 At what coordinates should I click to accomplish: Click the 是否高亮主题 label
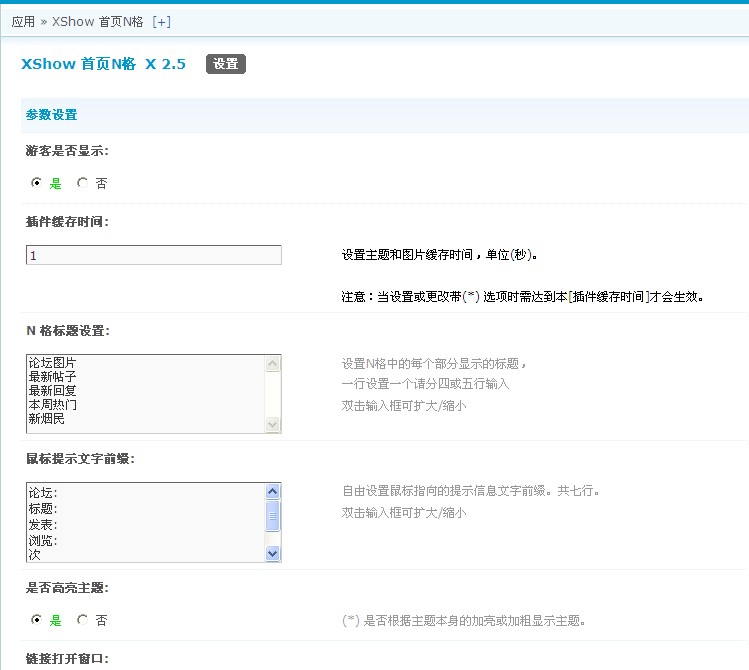coord(67,588)
